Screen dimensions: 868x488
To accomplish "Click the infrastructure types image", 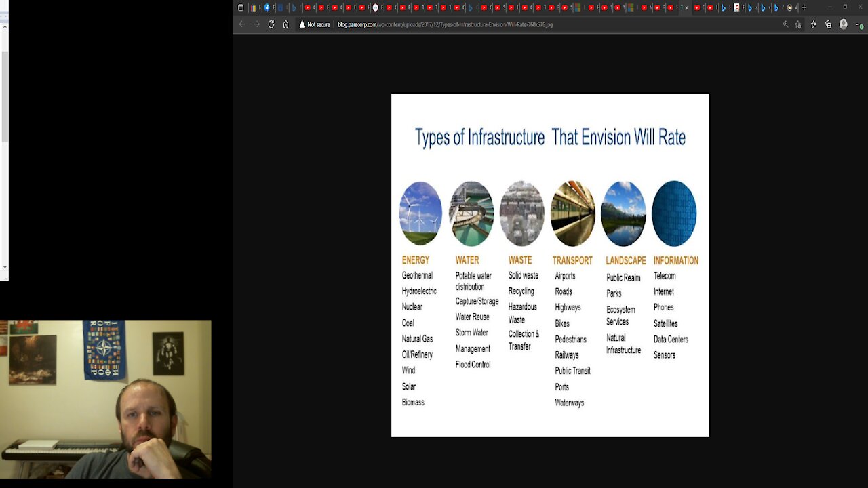I will [550, 265].
